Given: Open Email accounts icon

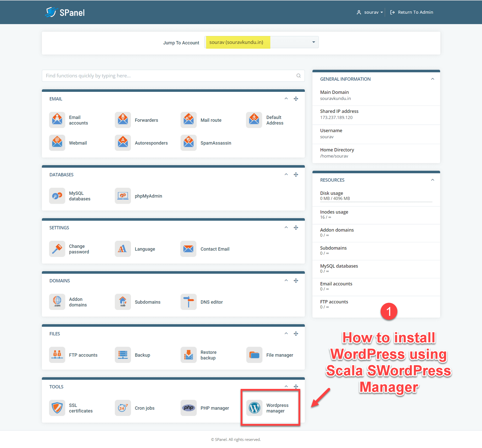Looking at the screenshot, I should 57,120.
